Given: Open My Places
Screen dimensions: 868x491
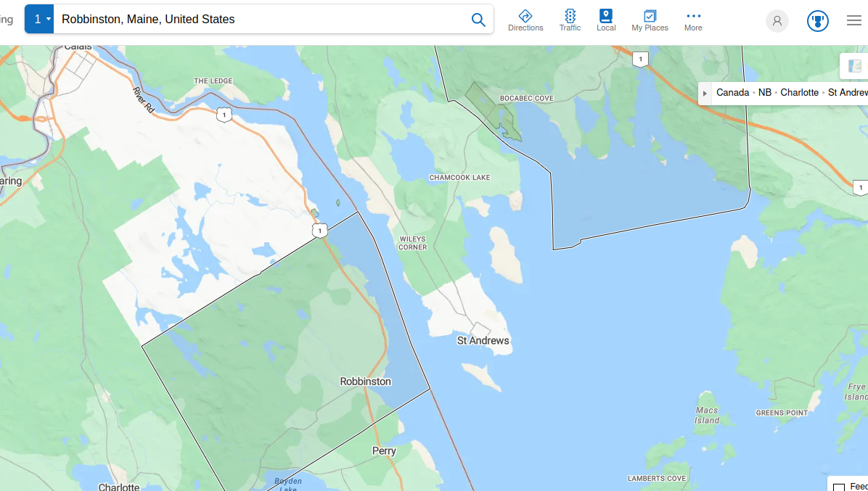Looking at the screenshot, I should click(650, 20).
